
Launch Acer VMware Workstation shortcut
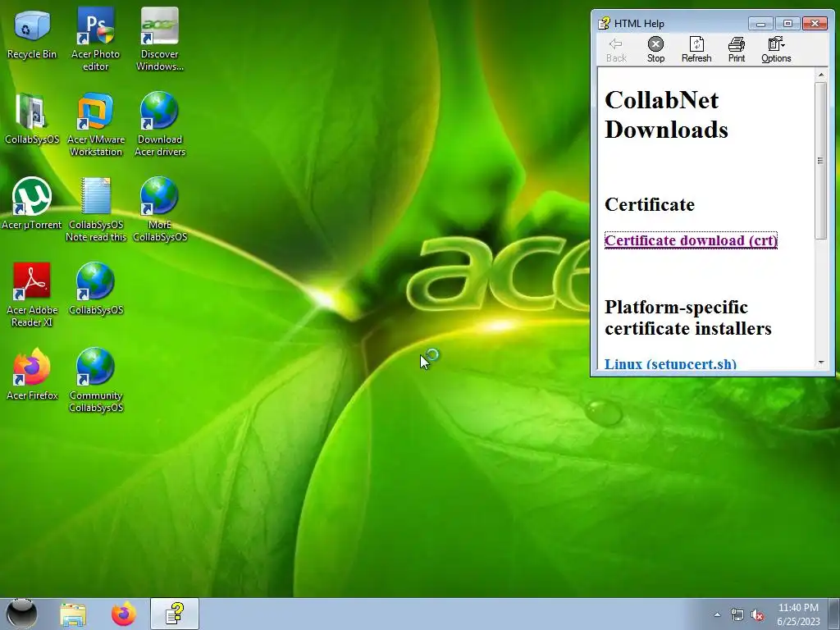(x=95, y=125)
